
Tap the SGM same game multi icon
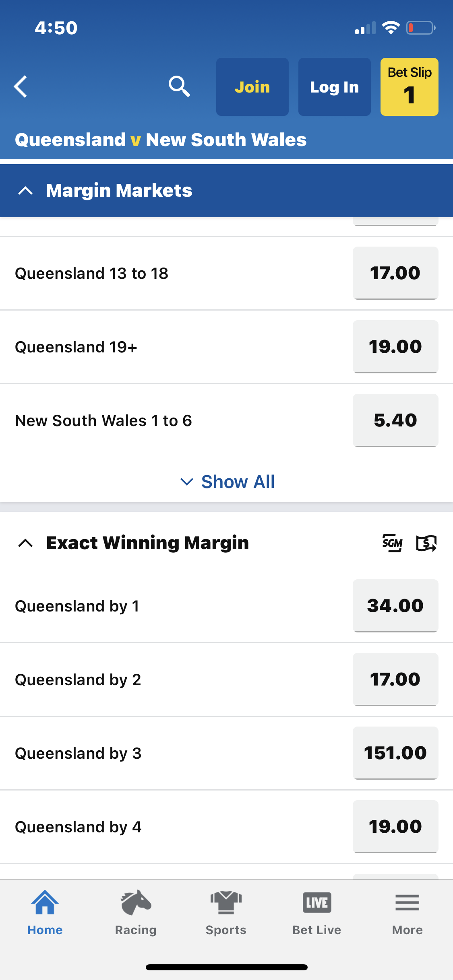click(x=392, y=543)
